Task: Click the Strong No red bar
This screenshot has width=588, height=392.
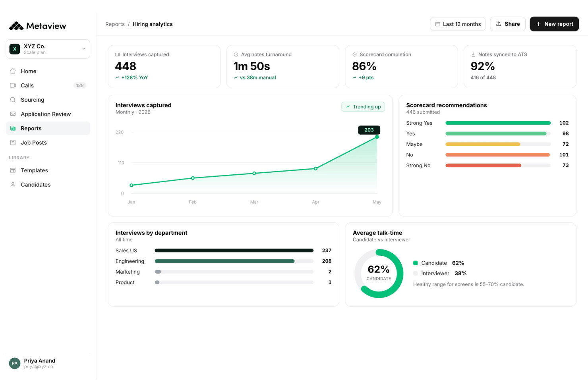Action: 483,166
